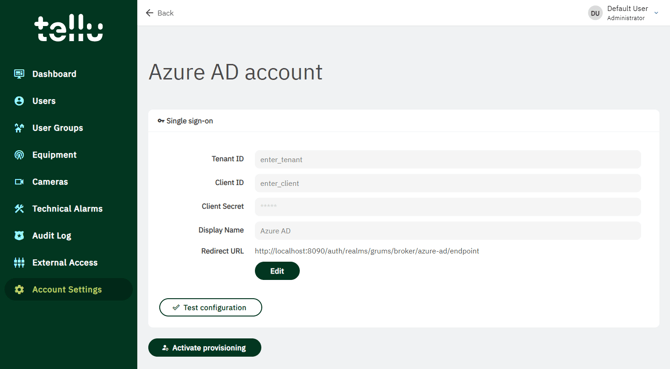
Task: Click the Equipment fingerprint icon
Action: [x=19, y=155]
